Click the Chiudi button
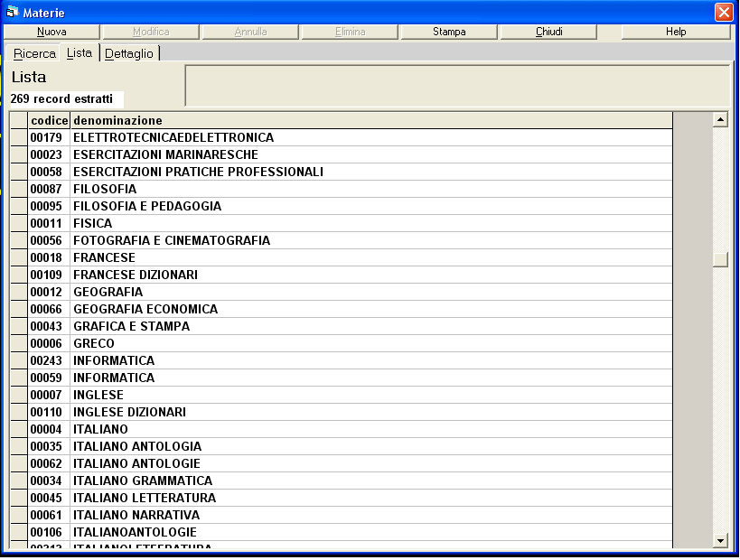Image resolution: width=740 pixels, height=560 pixels. click(x=548, y=32)
